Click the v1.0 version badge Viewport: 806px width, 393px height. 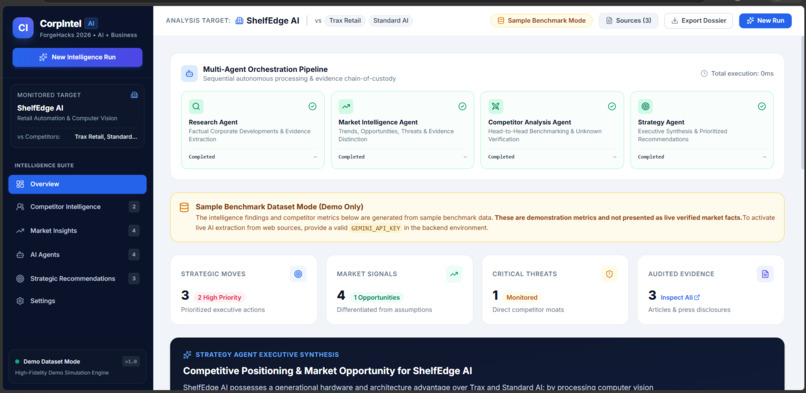pos(131,362)
